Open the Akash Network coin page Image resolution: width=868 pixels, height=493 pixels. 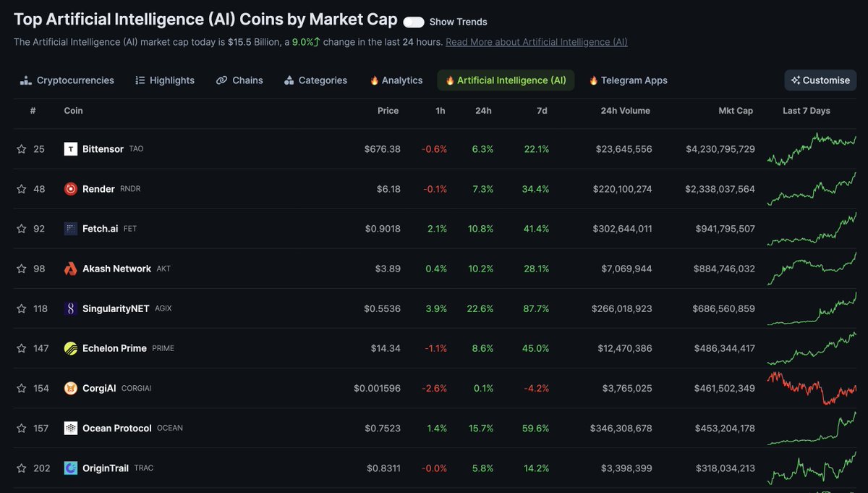click(117, 269)
